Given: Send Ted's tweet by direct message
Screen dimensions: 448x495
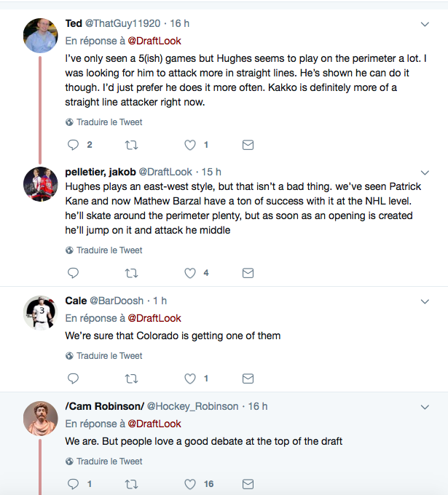Looking at the screenshot, I should 248,145.
